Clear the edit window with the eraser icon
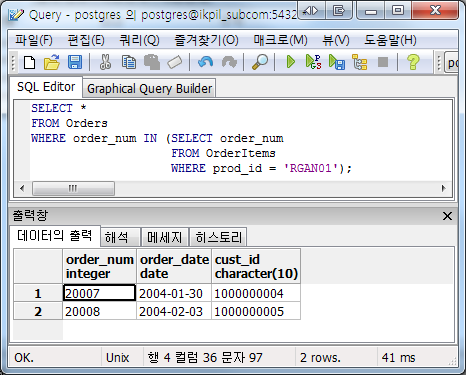 [x=175, y=62]
